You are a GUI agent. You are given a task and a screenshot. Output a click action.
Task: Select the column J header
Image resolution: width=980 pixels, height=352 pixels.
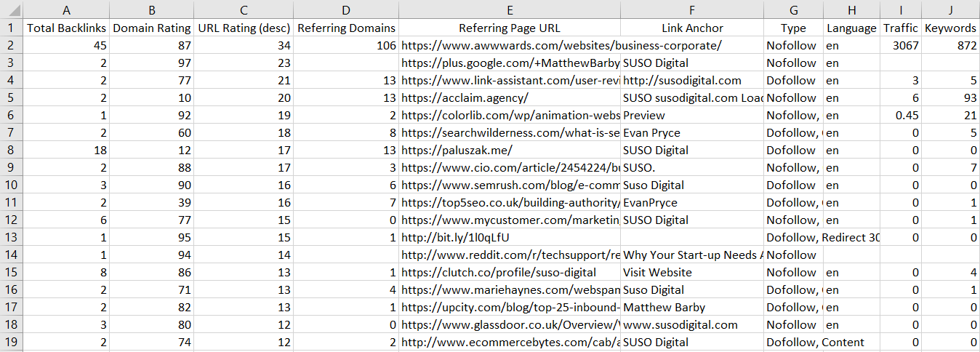[x=950, y=9]
